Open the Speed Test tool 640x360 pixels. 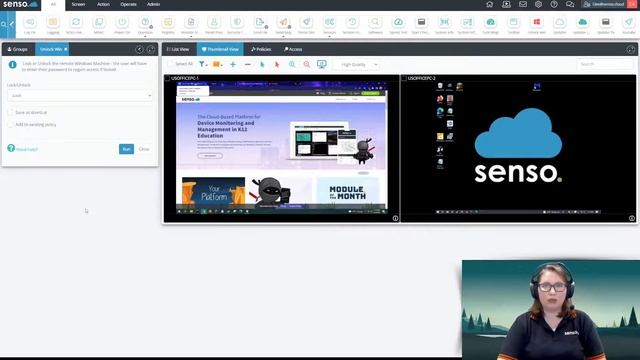[398, 24]
